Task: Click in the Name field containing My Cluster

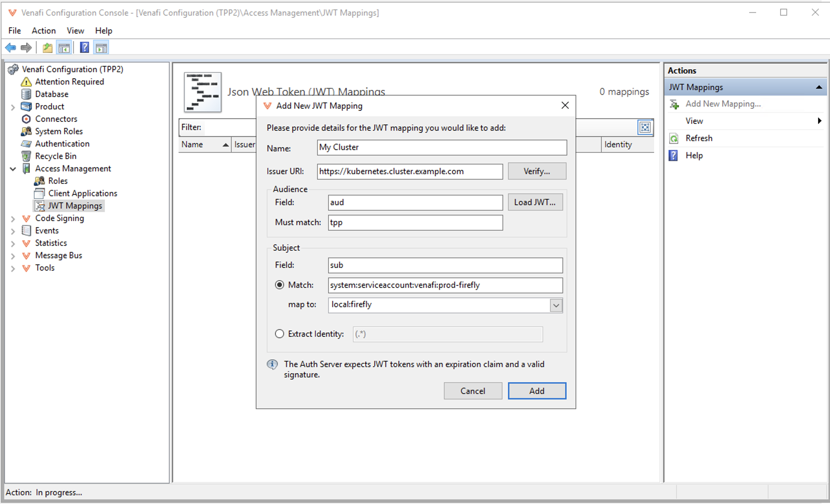Action: (x=442, y=148)
